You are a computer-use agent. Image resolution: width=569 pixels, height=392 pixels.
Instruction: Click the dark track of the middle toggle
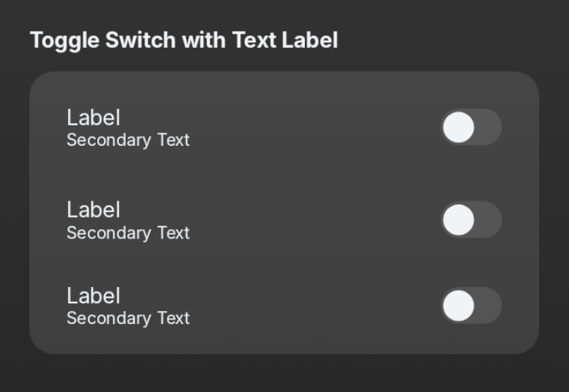click(489, 220)
